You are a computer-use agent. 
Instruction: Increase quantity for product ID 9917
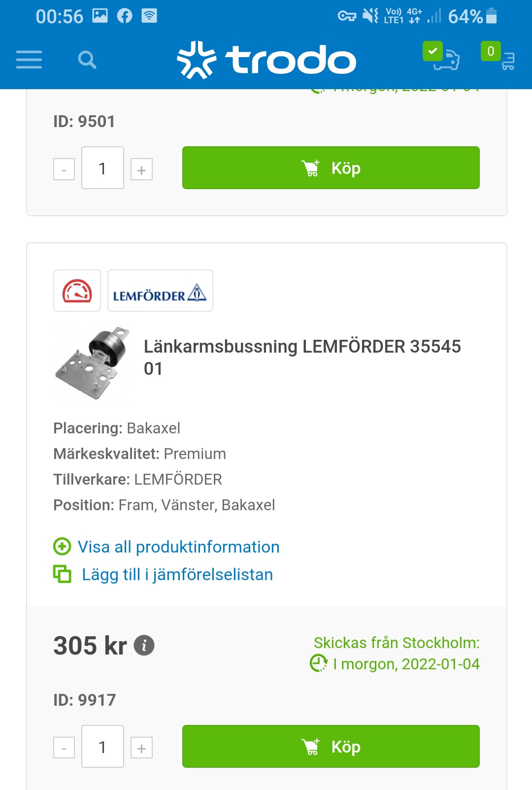click(141, 748)
